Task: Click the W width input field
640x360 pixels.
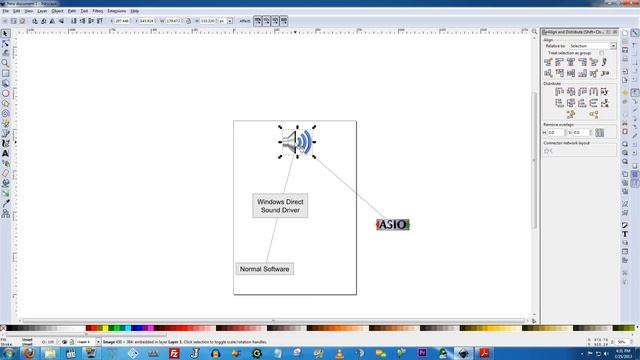Action: click(x=173, y=21)
